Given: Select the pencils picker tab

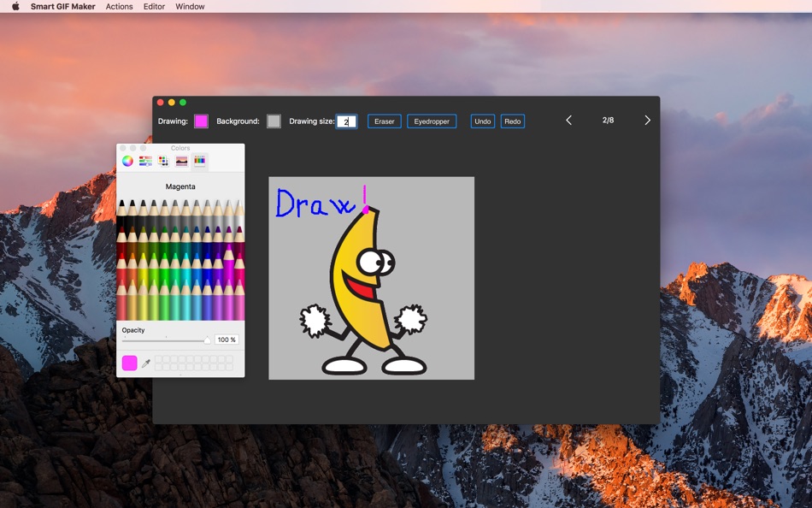Looking at the screenshot, I should [199, 162].
